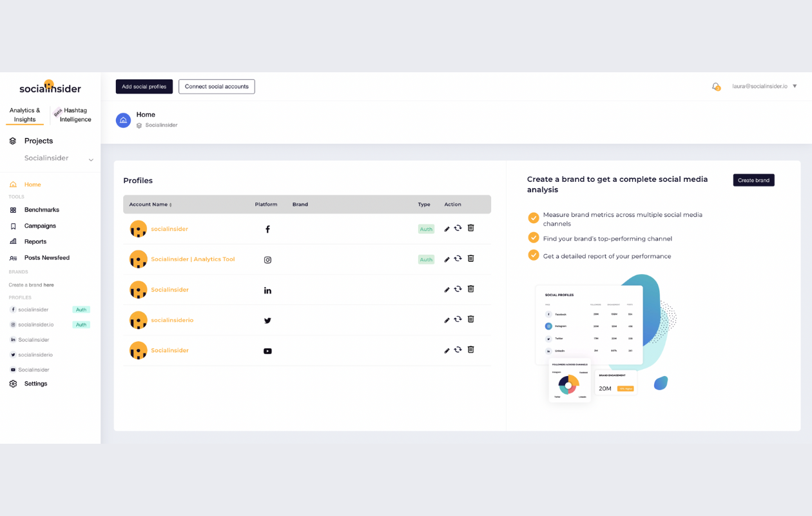
Task: Click the Instagram platform icon in table
Action: pyautogui.click(x=267, y=260)
